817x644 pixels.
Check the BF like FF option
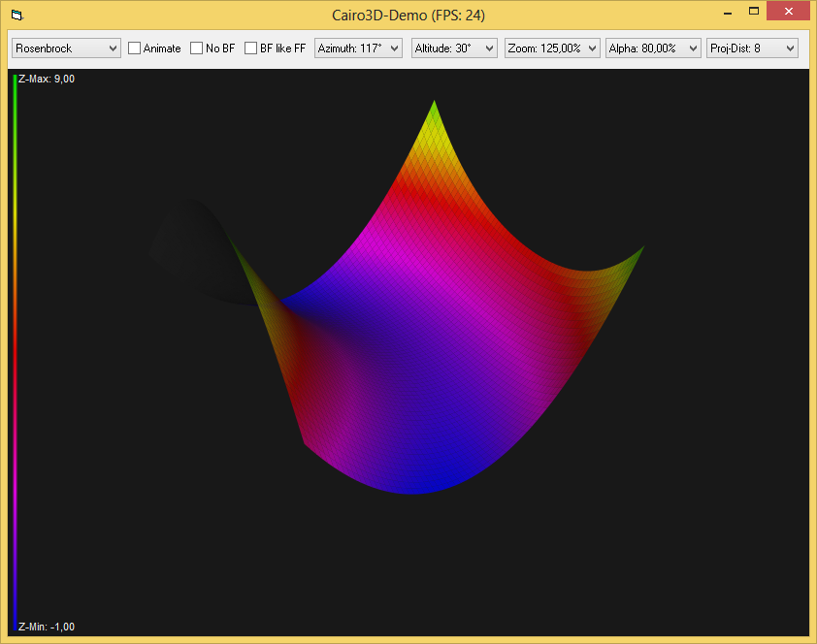(x=251, y=48)
